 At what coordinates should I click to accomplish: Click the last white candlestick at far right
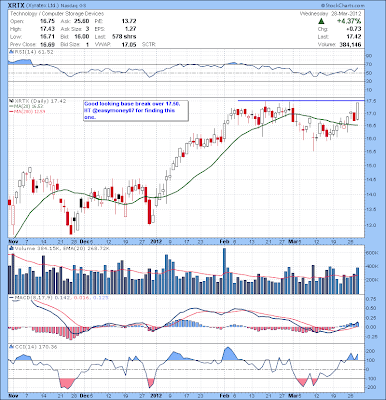pyautogui.click(x=358, y=111)
